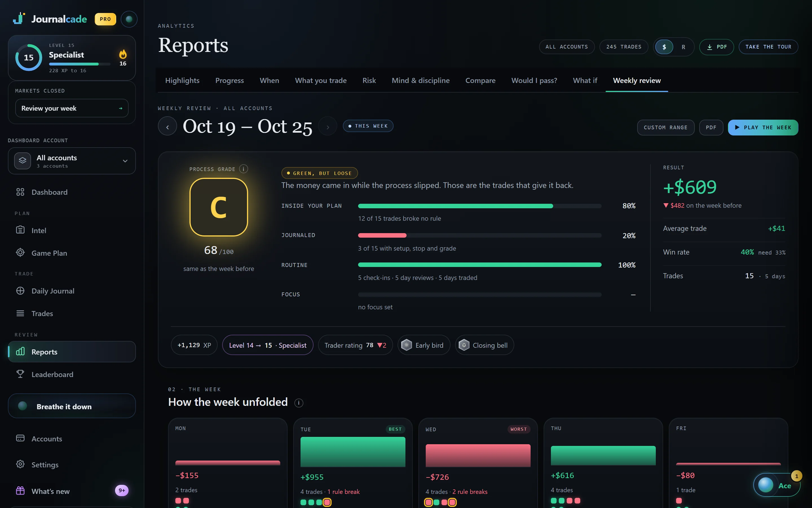Open the All Accounts filter pill

[567, 47]
